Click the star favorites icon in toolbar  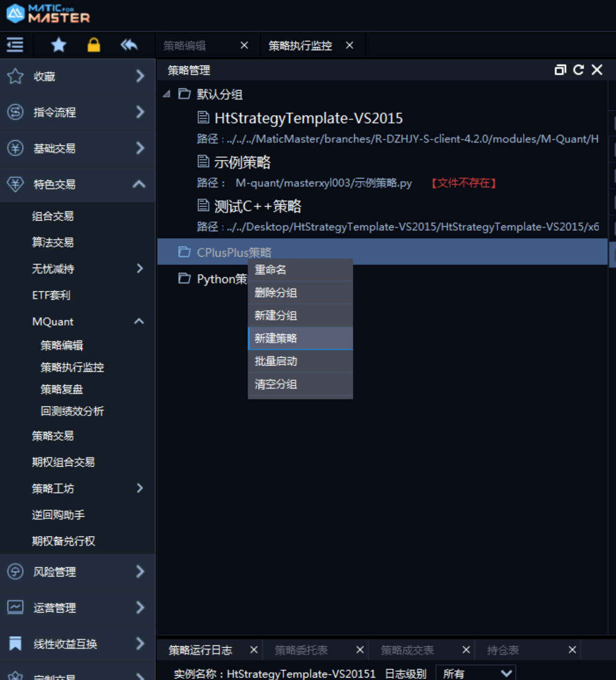point(59,45)
